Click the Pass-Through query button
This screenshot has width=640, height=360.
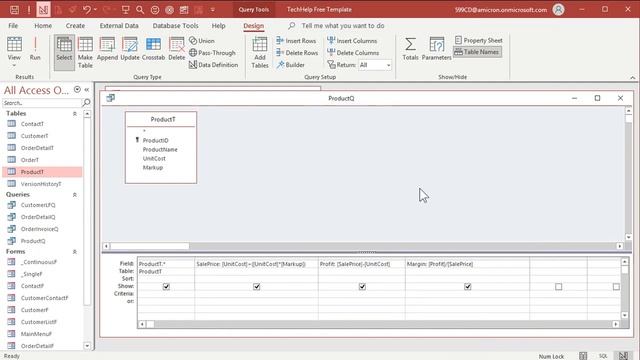pos(212,53)
